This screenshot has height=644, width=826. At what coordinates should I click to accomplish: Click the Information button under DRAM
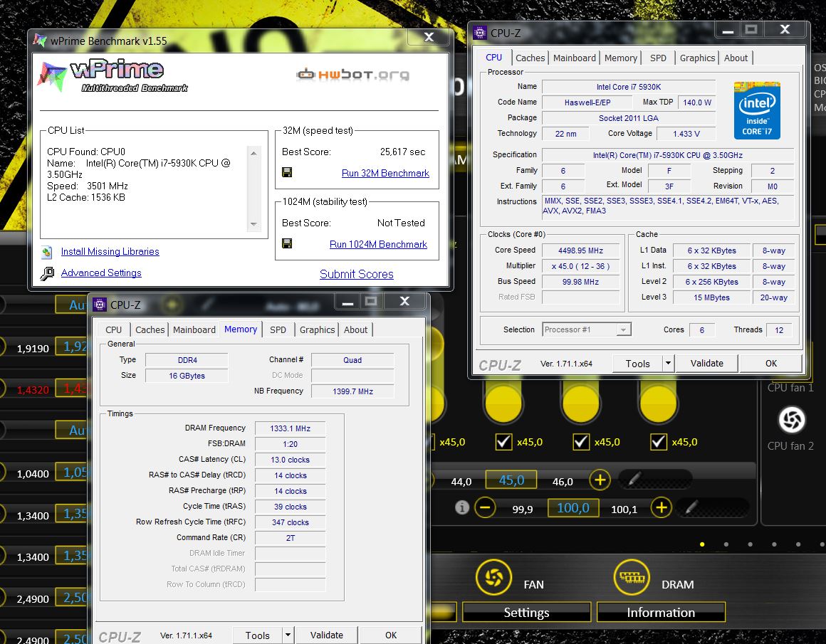(661, 613)
